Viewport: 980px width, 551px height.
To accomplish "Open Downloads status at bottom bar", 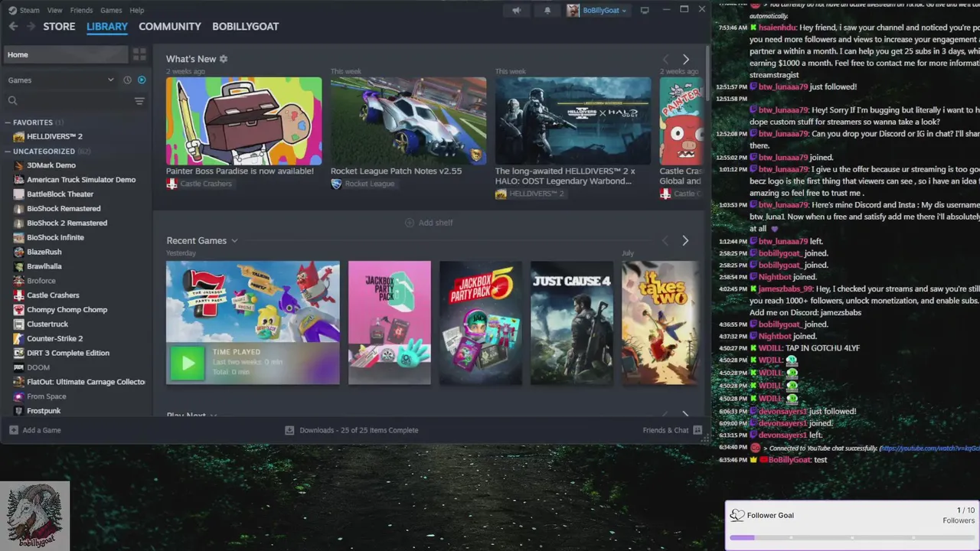I will coord(351,430).
